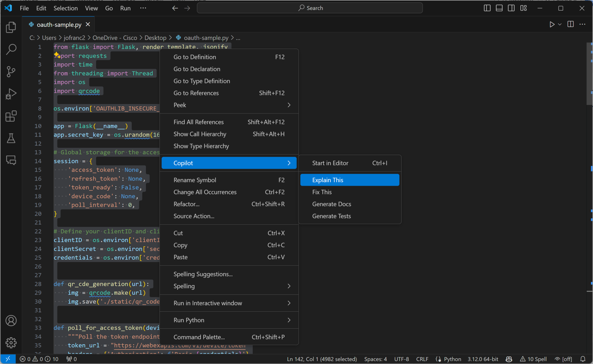The height and width of the screenshot is (364, 593).
Task: Open the Run and Debug view
Action: [11, 94]
